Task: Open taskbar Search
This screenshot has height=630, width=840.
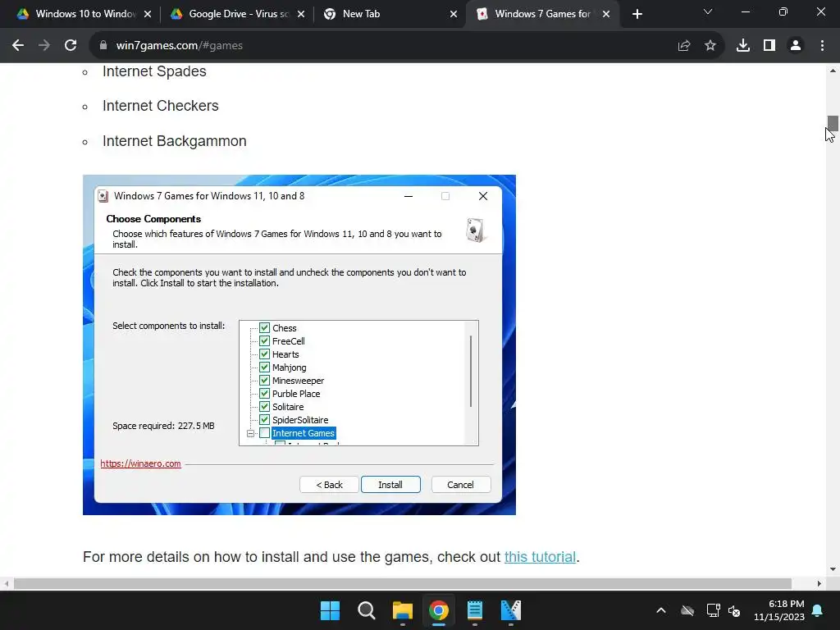Action: (x=367, y=610)
